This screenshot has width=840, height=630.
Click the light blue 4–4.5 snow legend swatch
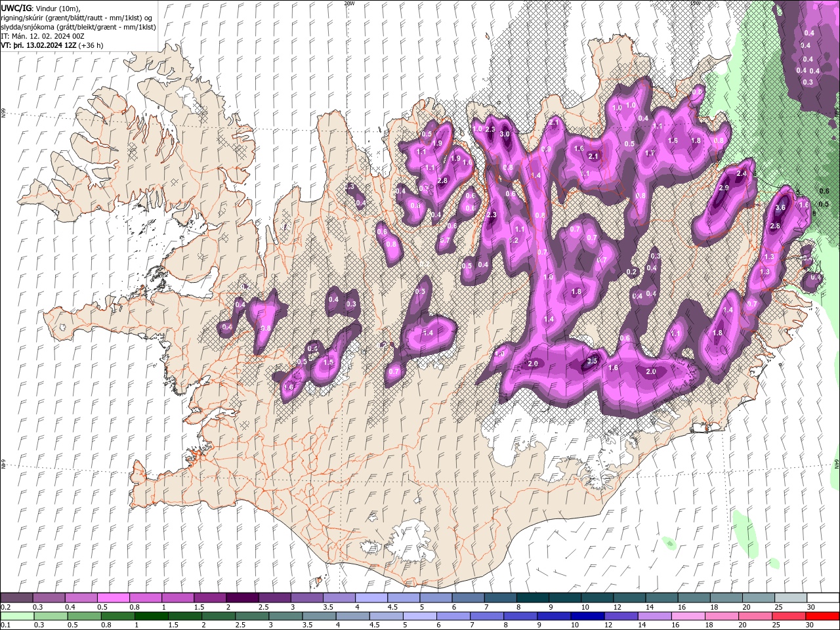[371, 598]
